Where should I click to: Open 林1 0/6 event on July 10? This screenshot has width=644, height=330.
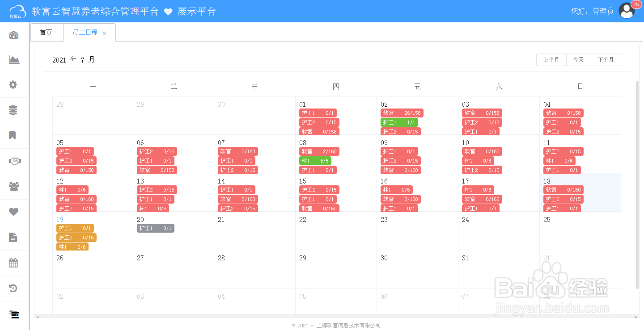click(478, 161)
